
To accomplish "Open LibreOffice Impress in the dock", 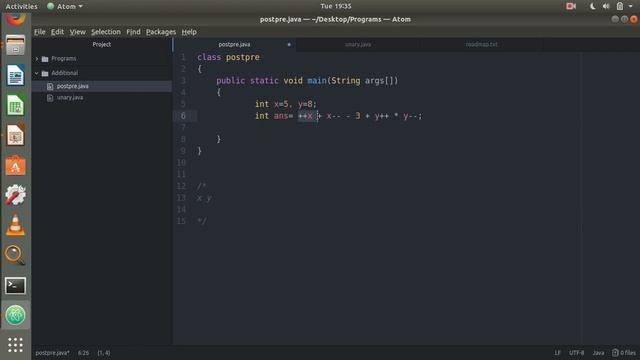I will pyautogui.click(x=16, y=135).
